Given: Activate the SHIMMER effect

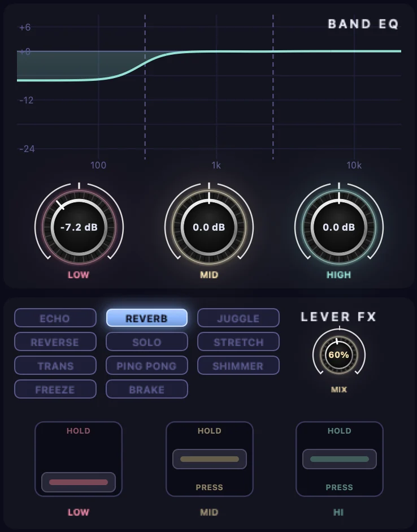Looking at the screenshot, I should tap(238, 365).
